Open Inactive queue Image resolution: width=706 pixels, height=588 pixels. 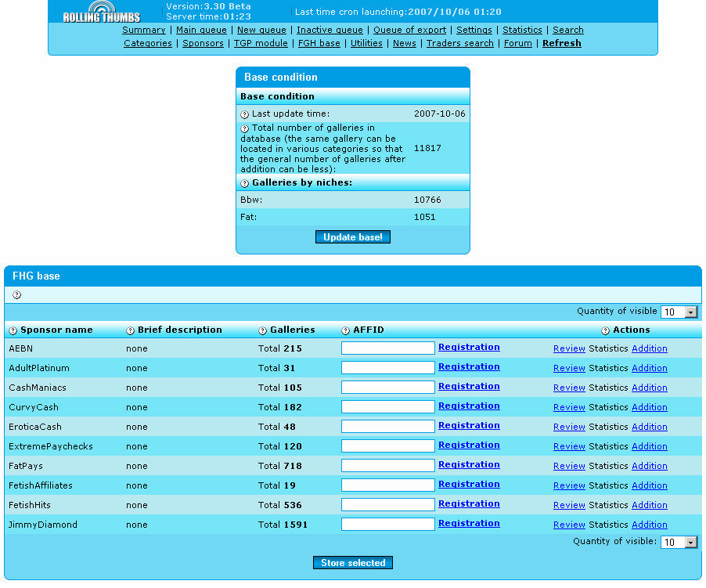tap(330, 31)
